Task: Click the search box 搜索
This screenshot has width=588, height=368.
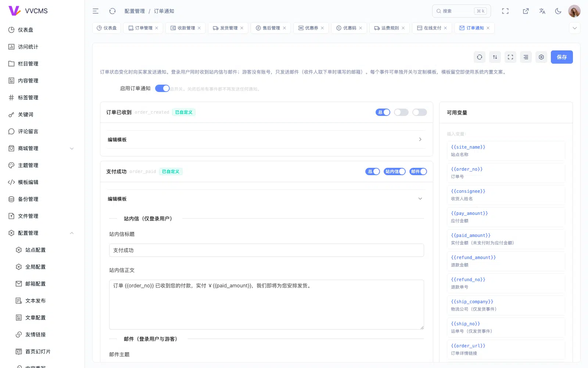Action: (x=462, y=11)
